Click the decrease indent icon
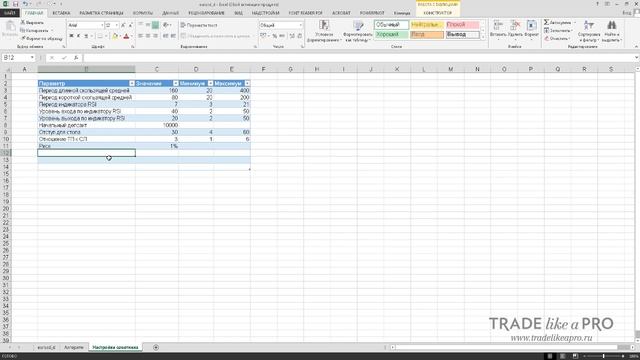 point(165,36)
